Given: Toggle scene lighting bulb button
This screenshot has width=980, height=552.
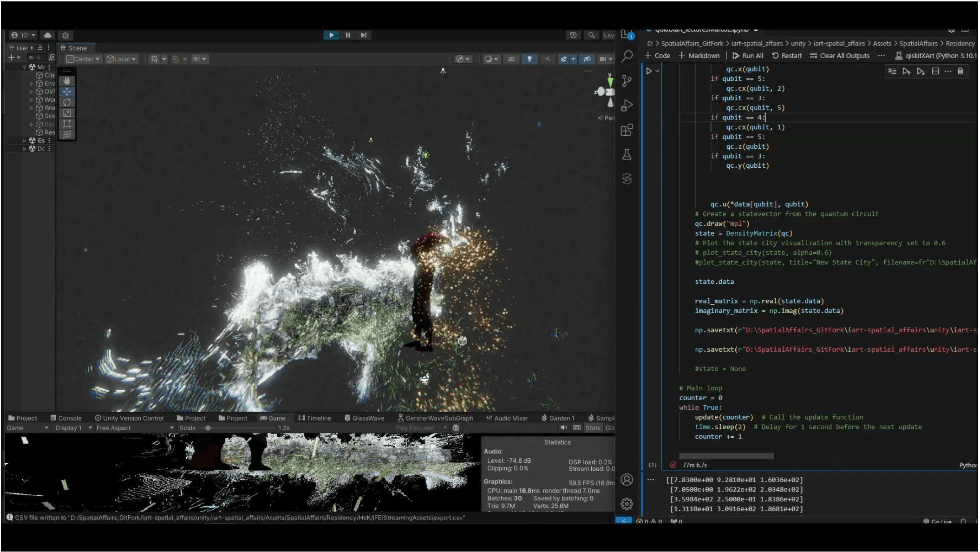Looking at the screenshot, I should 529,59.
